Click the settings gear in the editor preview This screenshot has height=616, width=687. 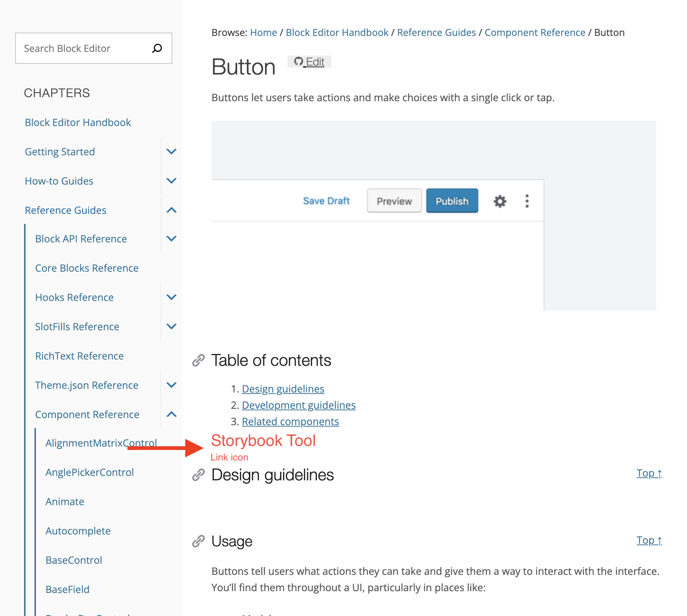pyautogui.click(x=499, y=201)
